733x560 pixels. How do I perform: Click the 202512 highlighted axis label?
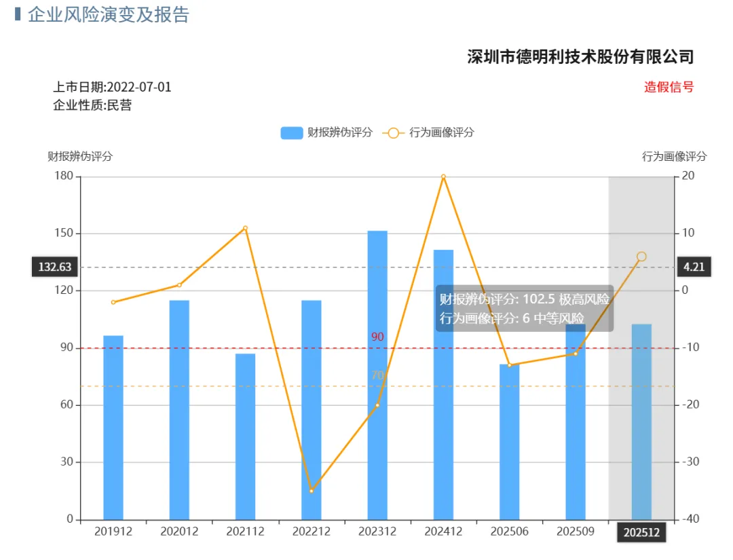tap(641, 532)
